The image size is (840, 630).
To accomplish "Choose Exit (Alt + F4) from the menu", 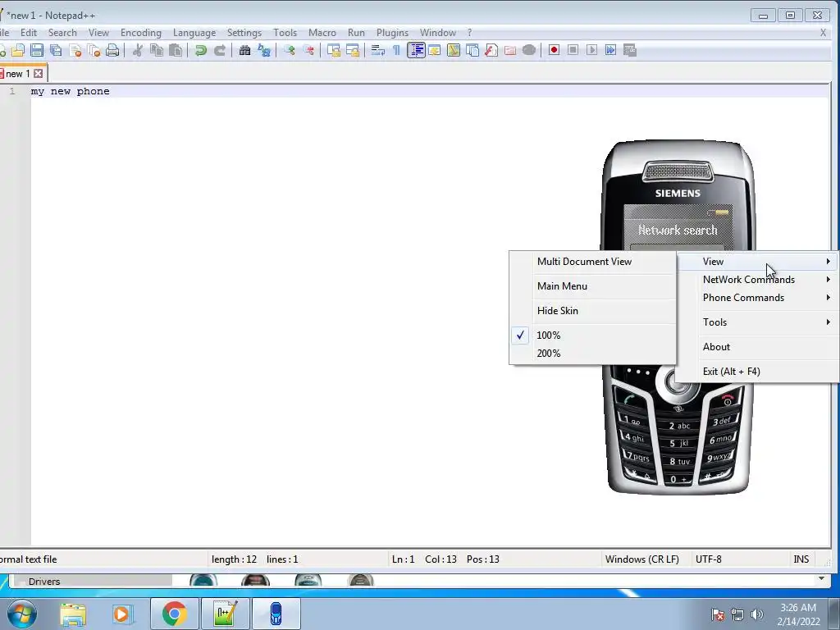I will [757, 372].
